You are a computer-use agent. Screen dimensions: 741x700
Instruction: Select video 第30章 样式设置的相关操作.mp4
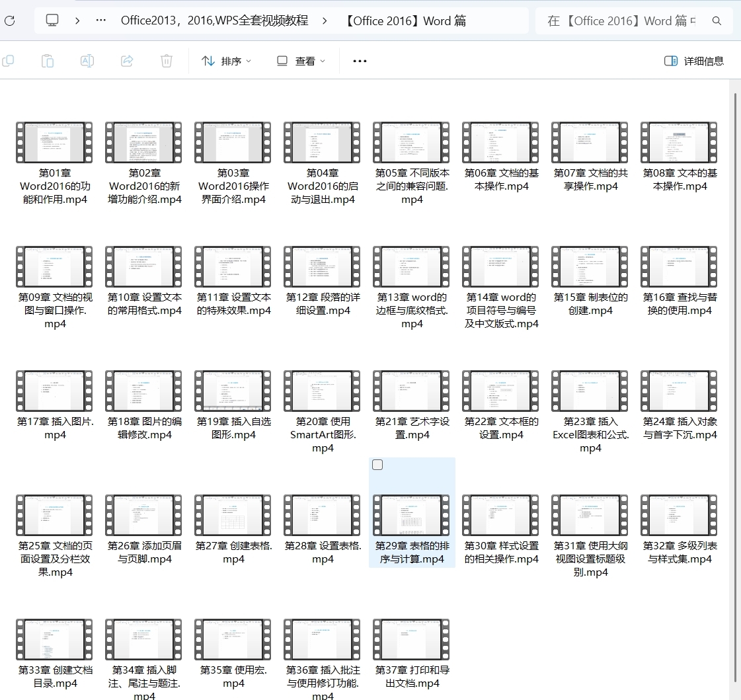502,529
